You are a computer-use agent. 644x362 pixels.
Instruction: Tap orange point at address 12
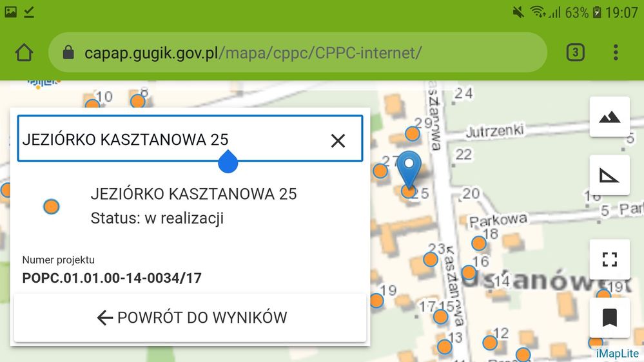pos(489,343)
